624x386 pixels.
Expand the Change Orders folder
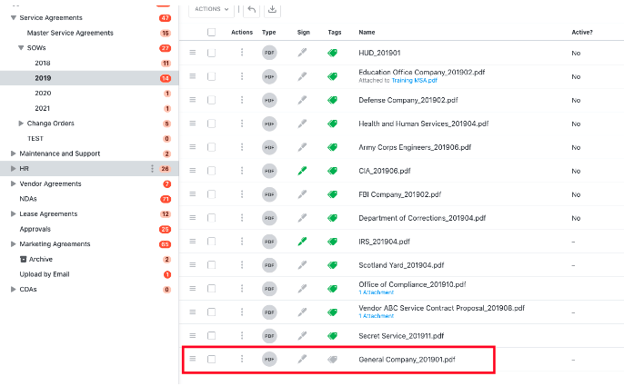[x=21, y=123]
